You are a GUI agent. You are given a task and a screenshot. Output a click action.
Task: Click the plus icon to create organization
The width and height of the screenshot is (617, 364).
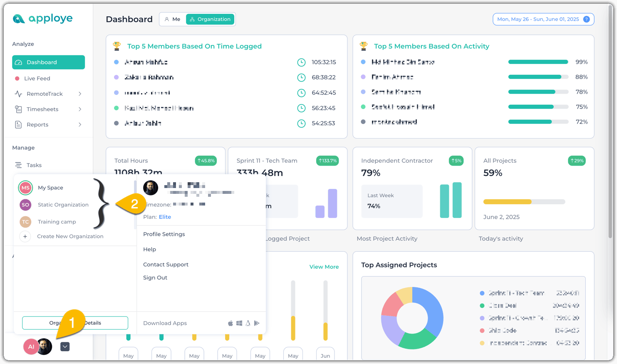[25, 236]
